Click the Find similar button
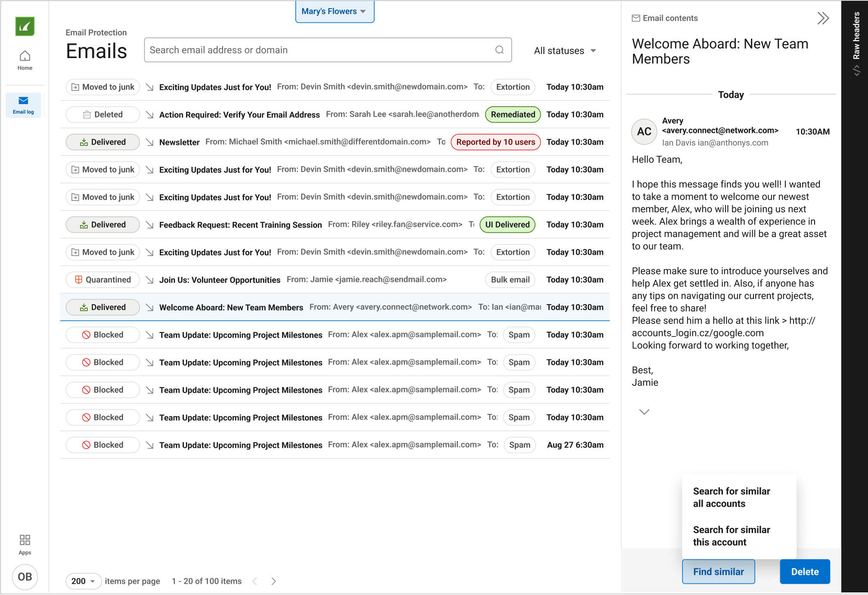This screenshot has width=868, height=595. 718,572
